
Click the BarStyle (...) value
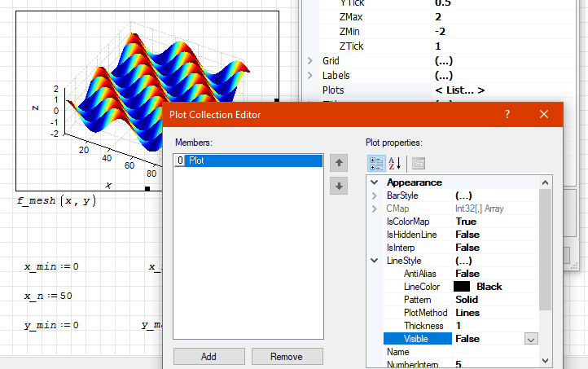point(463,195)
